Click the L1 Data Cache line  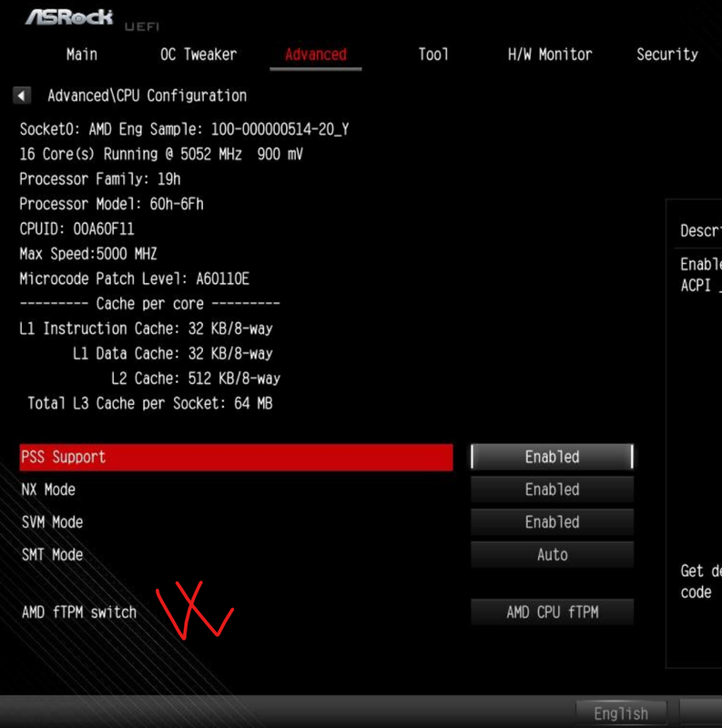coord(172,354)
